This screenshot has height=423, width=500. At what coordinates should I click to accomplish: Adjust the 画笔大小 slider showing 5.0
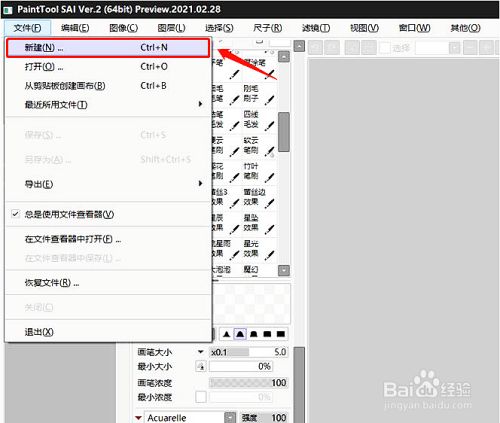[x=248, y=352]
